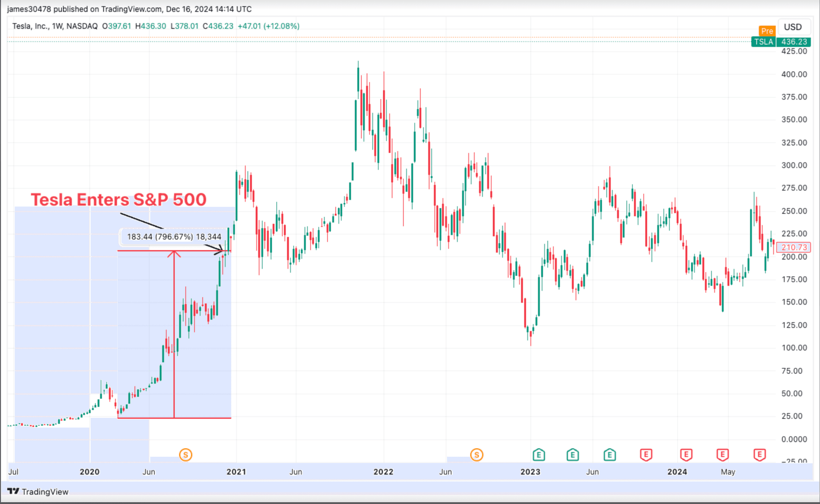Click the 250.00 price axis label
Image resolution: width=820 pixels, height=504 pixels.
point(794,211)
